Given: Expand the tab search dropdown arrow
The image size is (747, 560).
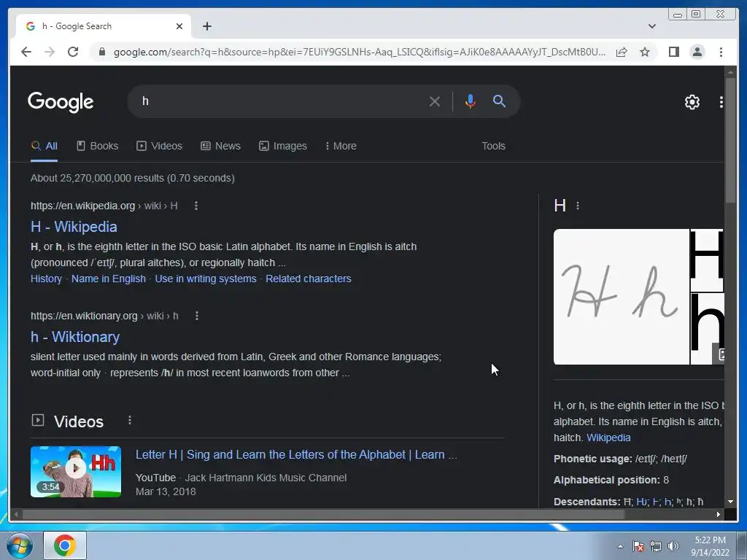Looking at the screenshot, I should 652,26.
